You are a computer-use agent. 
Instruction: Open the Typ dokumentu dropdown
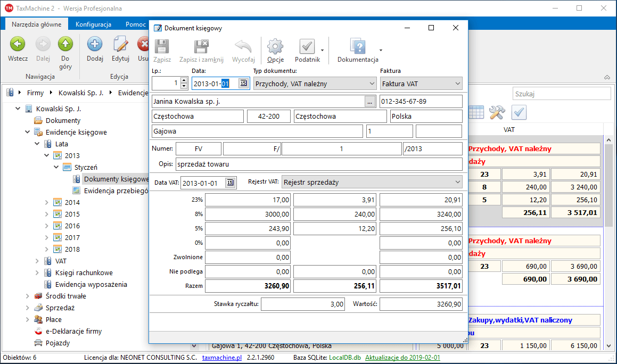372,84
